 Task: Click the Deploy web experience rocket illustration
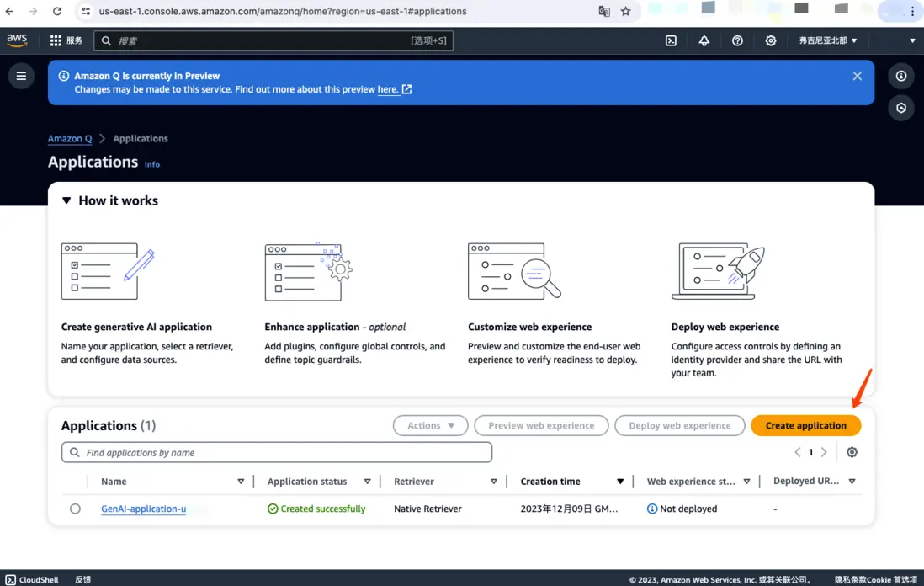click(x=718, y=271)
